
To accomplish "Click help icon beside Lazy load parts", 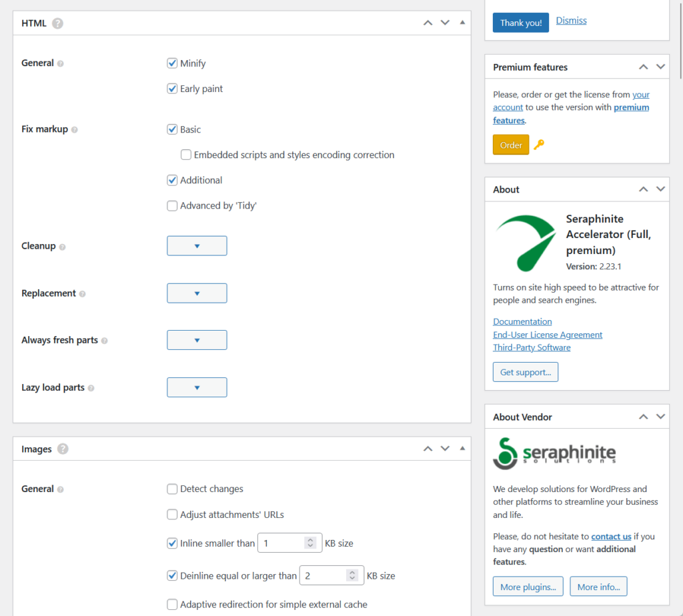I will click(91, 388).
